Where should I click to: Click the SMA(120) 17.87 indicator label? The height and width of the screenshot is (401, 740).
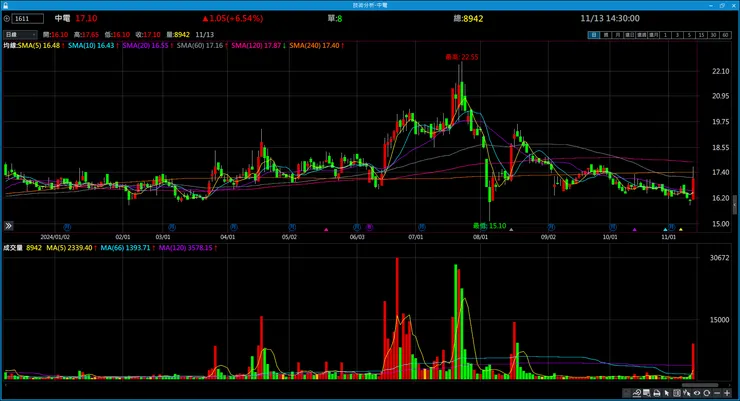pos(258,45)
